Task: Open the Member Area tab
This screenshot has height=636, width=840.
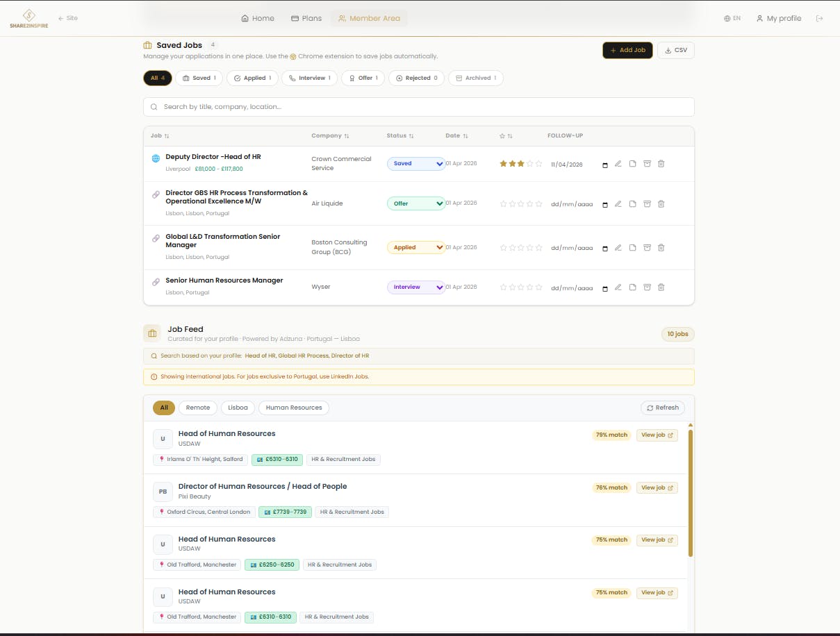Action: click(369, 19)
